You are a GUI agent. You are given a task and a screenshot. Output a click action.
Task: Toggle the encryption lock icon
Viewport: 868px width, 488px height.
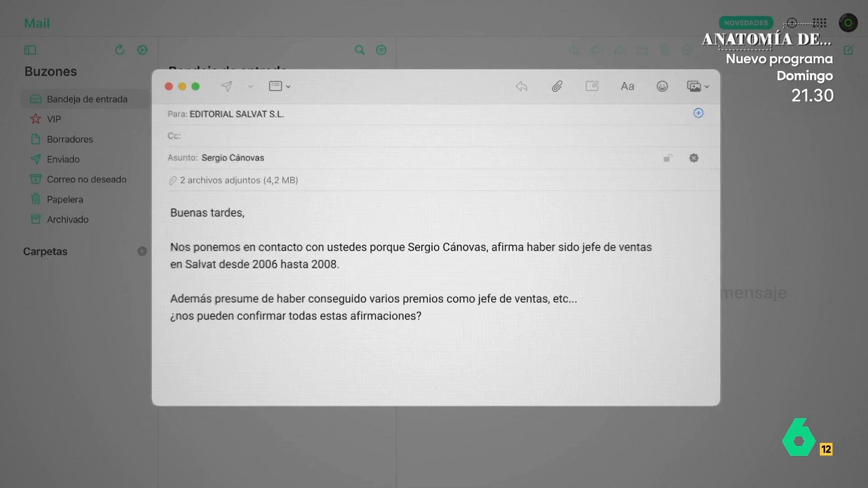pos(668,158)
